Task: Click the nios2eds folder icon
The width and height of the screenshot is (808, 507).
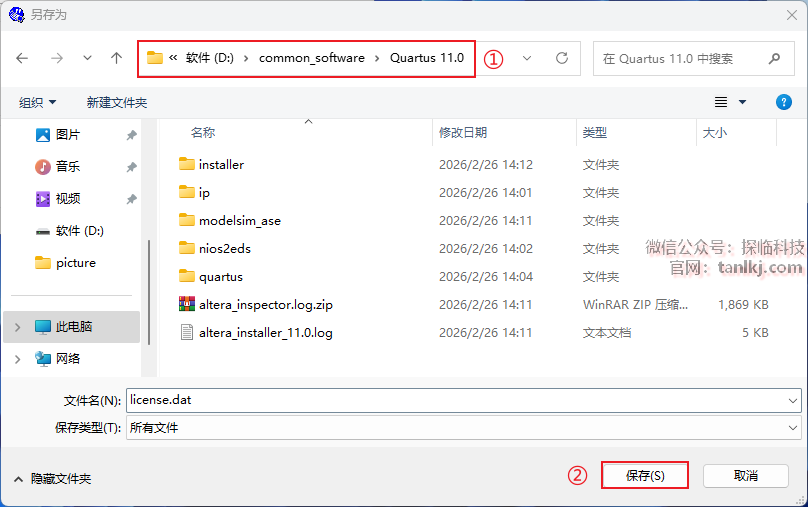Action: 187,248
